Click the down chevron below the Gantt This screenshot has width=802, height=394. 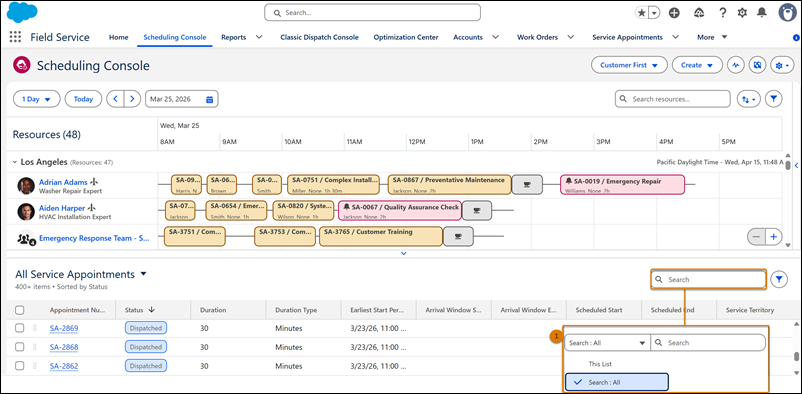(404, 253)
